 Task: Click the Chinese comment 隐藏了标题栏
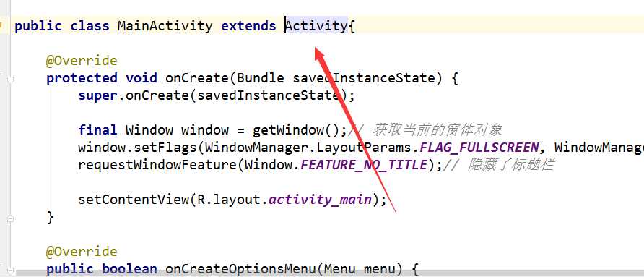[x=510, y=165]
